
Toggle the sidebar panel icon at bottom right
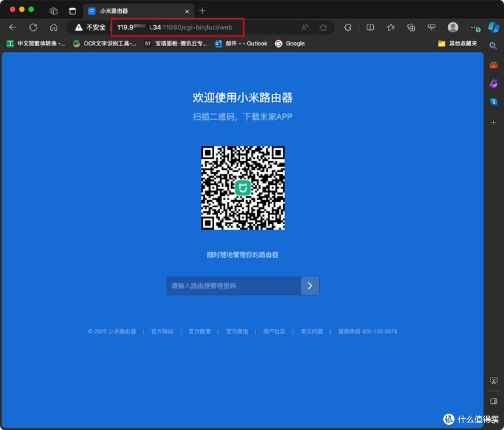pos(494,401)
